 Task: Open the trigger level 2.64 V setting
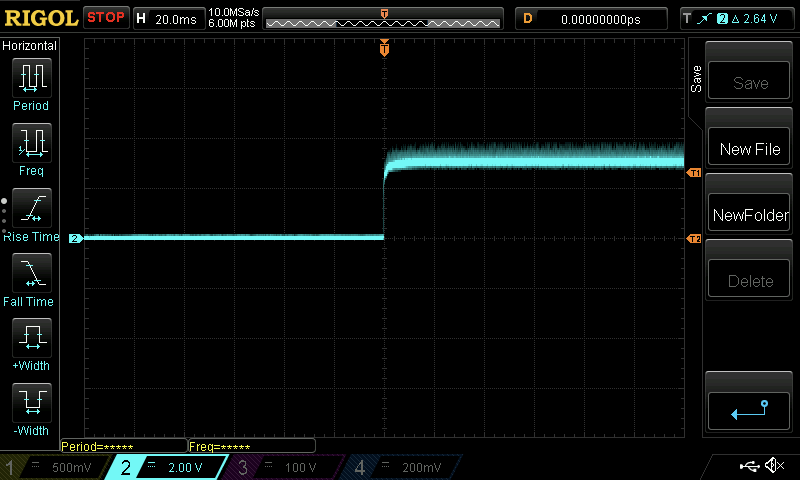pos(737,18)
